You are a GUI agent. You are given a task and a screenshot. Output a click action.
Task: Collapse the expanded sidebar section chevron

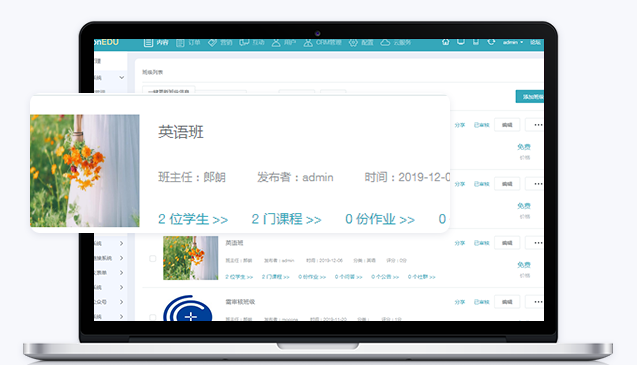tap(121, 77)
